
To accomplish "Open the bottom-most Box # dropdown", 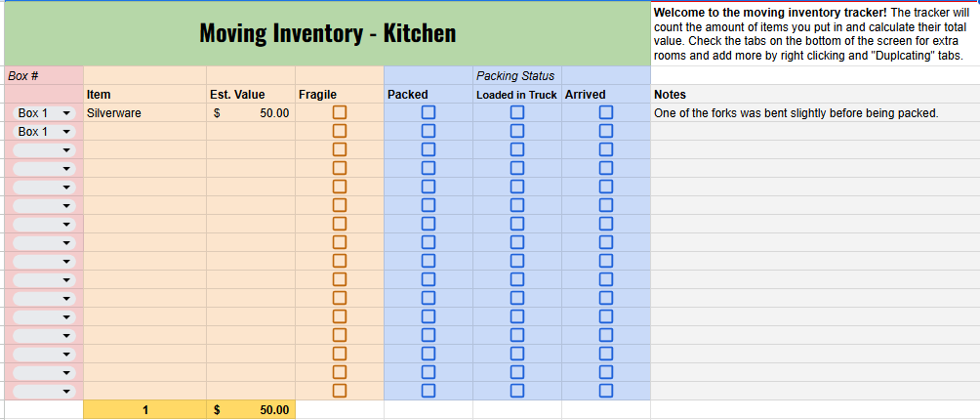I will [x=66, y=391].
